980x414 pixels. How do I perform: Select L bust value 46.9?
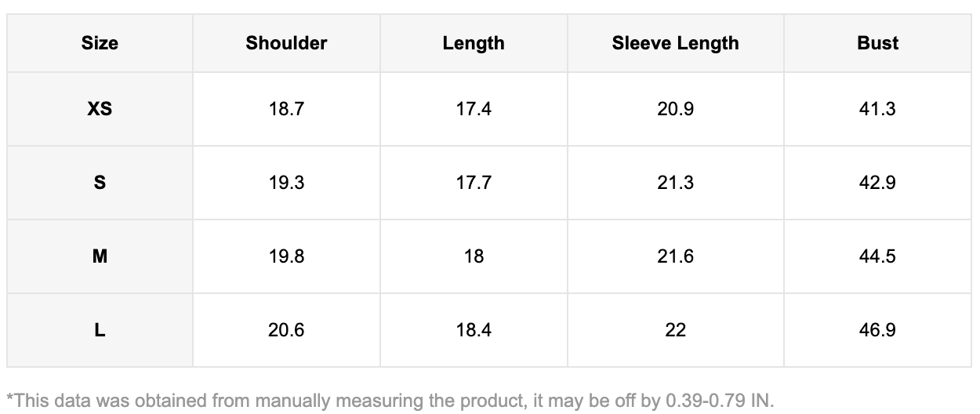click(877, 330)
